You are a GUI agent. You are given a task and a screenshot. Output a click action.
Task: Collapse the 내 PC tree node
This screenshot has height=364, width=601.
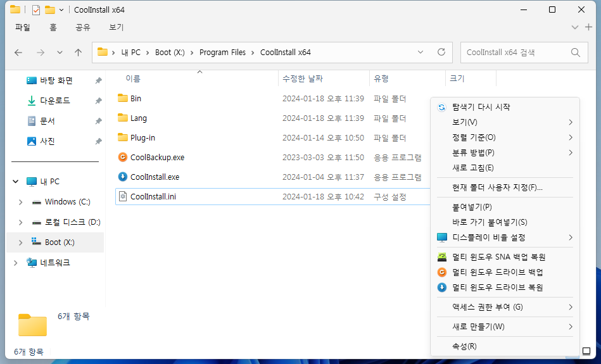click(x=16, y=181)
